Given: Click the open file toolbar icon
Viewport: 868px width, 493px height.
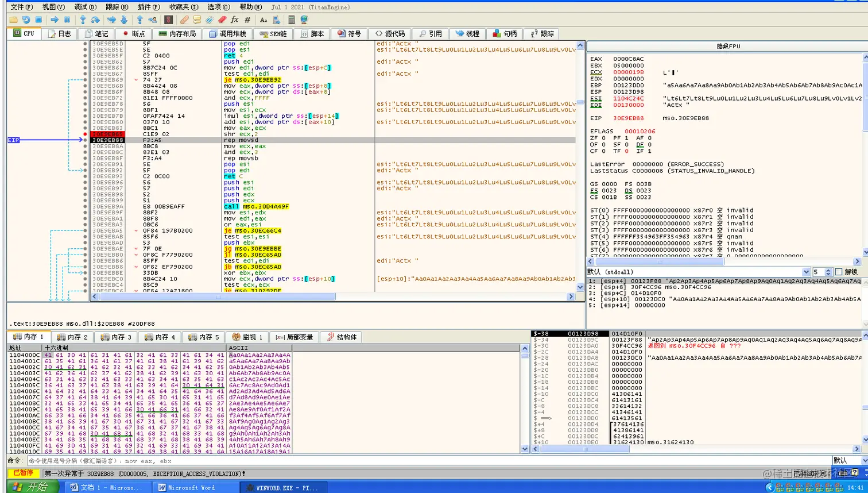Looking at the screenshot, I should coord(13,20).
